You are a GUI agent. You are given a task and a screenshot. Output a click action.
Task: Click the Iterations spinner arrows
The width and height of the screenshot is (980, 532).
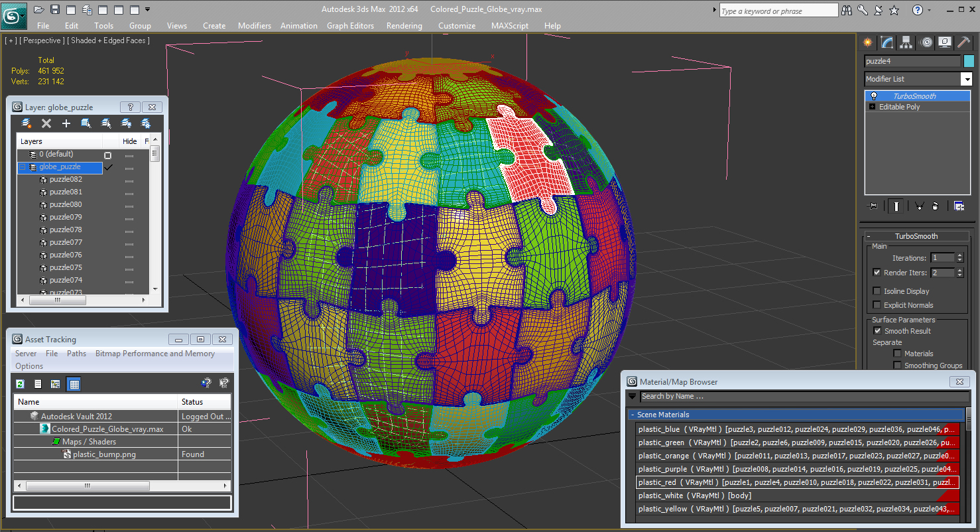click(959, 257)
